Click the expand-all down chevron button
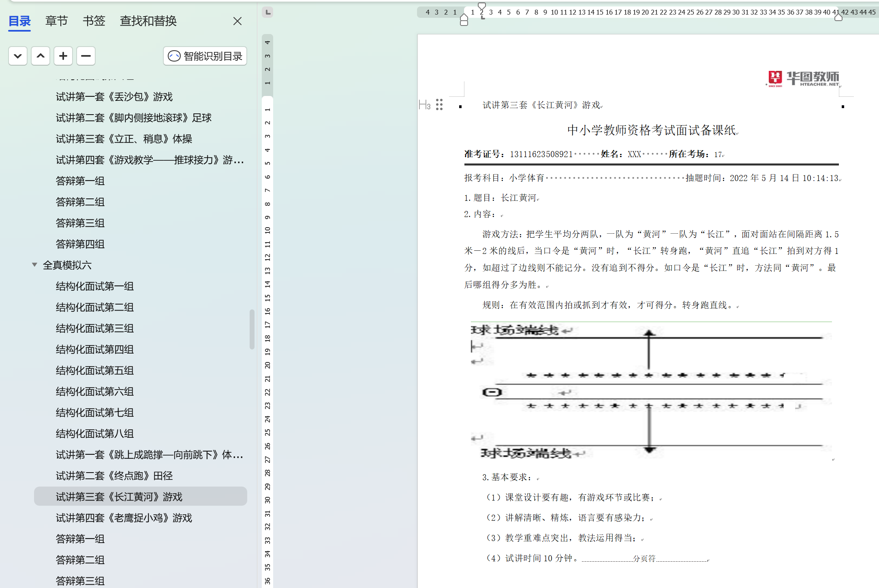Image resolution: width=879 pixels, height=588 pixels. [18, 56]
